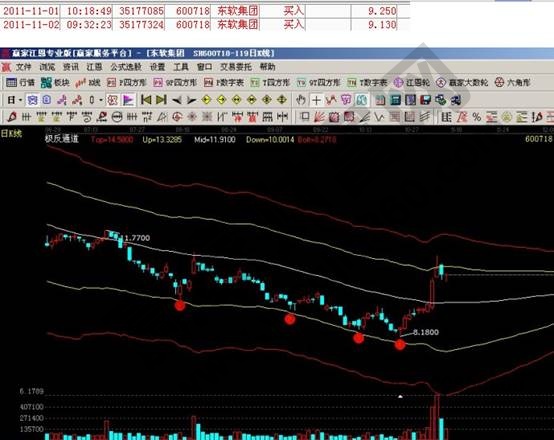This screenshot has height=440, width=554.
Task: Toggle the purple flag marker button
Action: [x=129, y=100]
